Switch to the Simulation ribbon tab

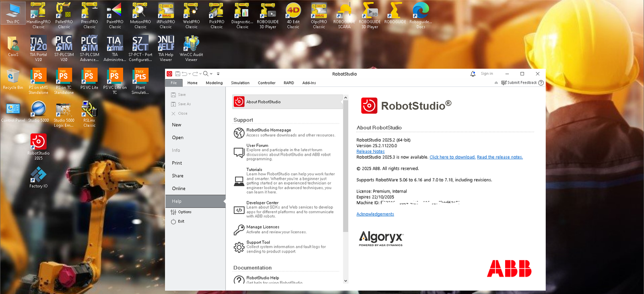(x=240, y=83)
